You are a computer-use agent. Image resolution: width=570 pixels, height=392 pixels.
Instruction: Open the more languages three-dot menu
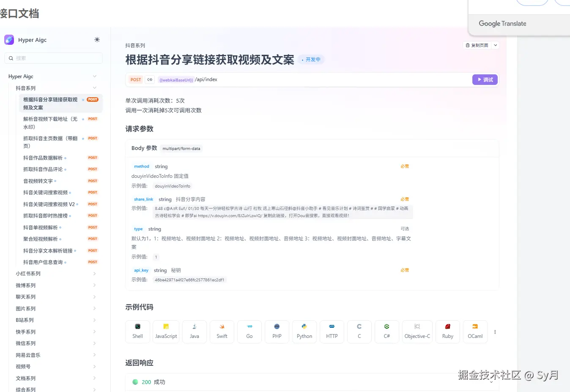coord(495,332)
